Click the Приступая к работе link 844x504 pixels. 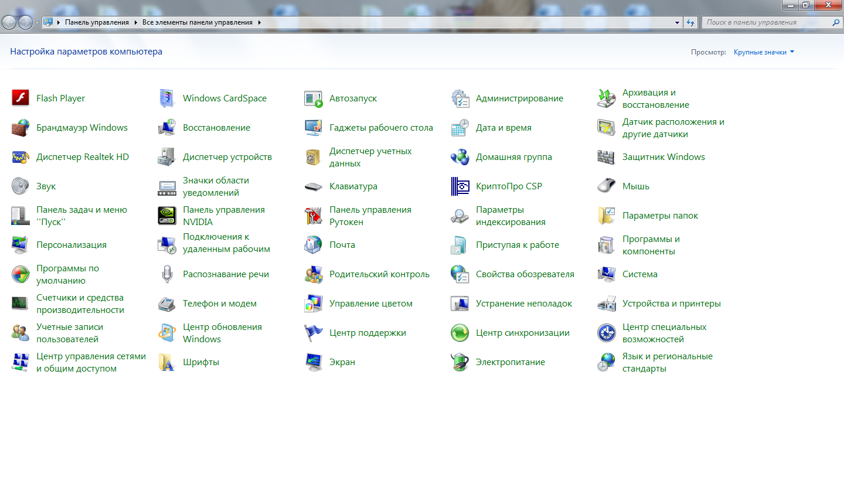518,245
